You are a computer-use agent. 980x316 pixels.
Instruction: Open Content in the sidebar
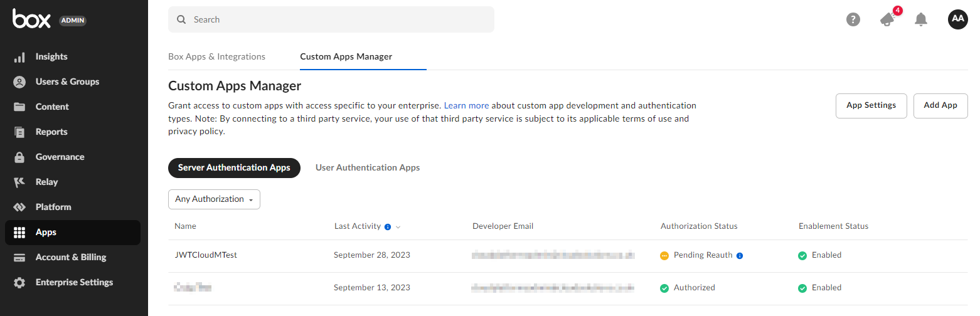(52, 107)
